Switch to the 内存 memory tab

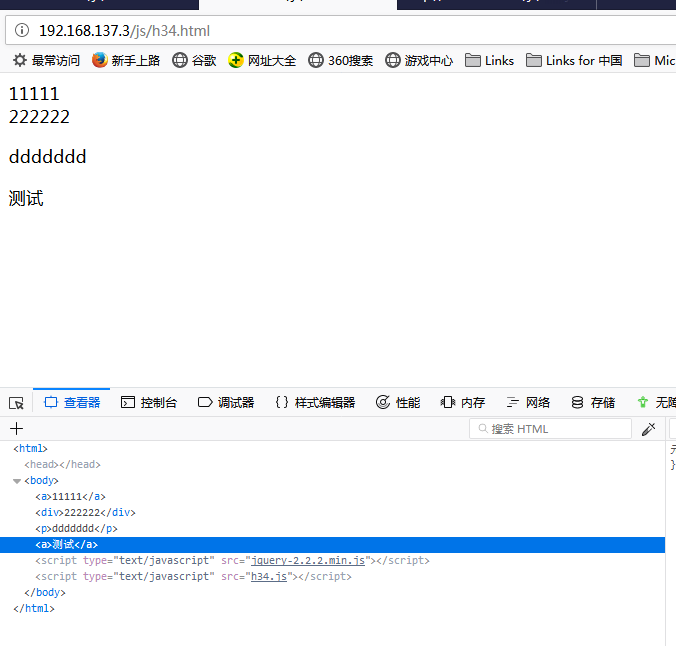pyautogui.click(x=463, y=402)
